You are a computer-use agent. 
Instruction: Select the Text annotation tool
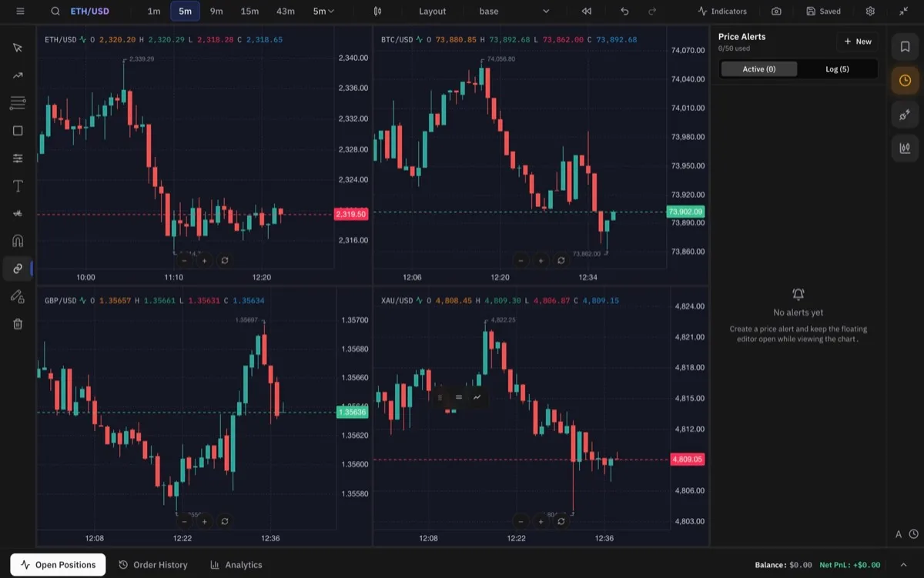point(18,186)
